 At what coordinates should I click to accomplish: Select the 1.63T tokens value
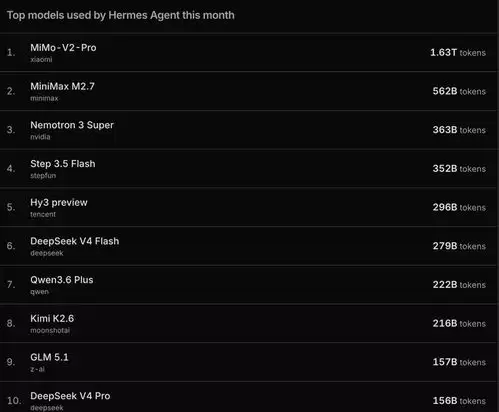458,53
